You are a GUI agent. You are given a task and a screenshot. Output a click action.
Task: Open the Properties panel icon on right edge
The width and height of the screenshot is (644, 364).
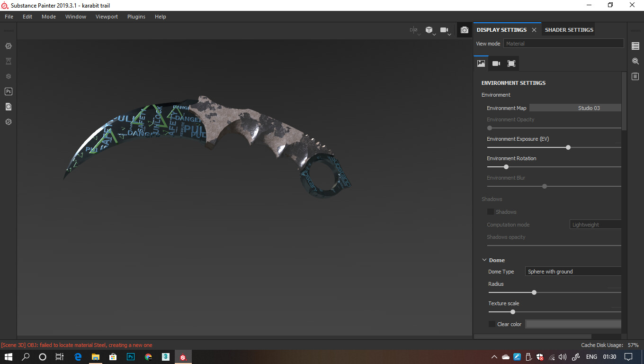(635, 76)
